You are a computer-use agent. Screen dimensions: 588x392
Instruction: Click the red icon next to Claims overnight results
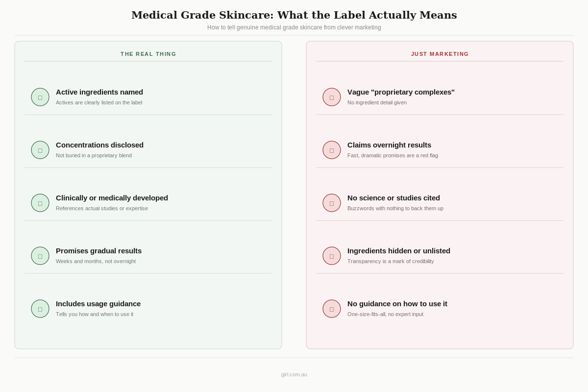[332, 150]
